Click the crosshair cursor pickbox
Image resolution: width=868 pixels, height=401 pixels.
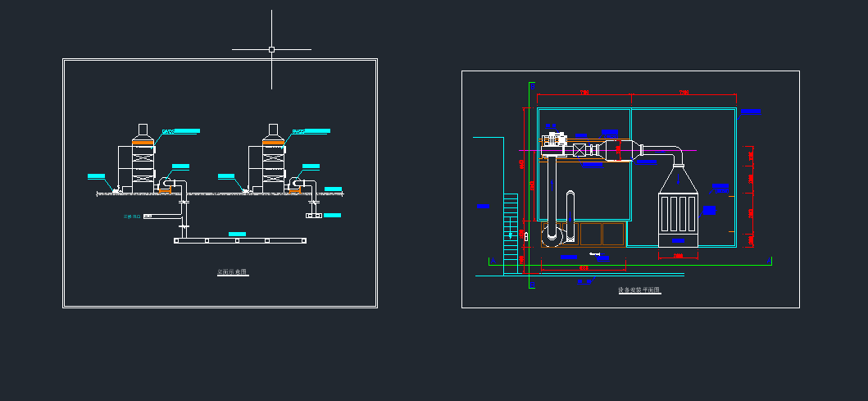(271, 49)
